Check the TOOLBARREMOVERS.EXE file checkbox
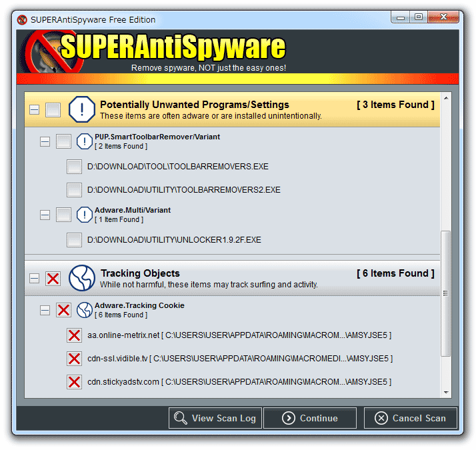This screenshot has width=476, height=450. 75,167
